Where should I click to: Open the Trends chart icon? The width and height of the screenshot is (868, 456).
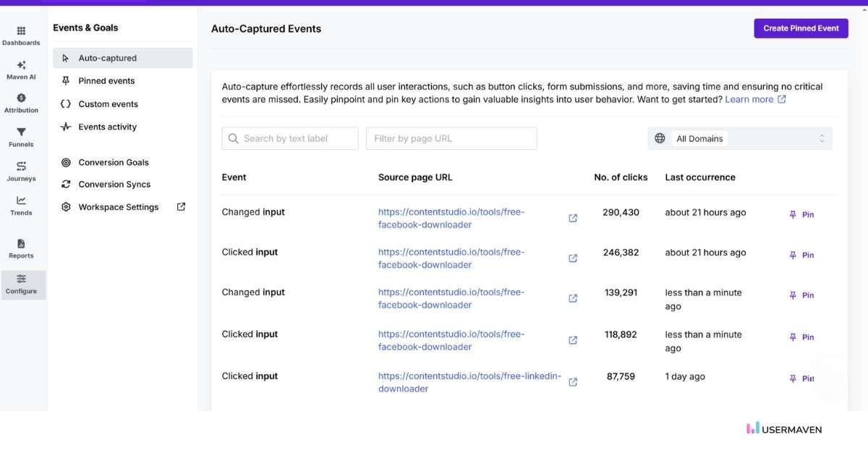coord(21,200)
